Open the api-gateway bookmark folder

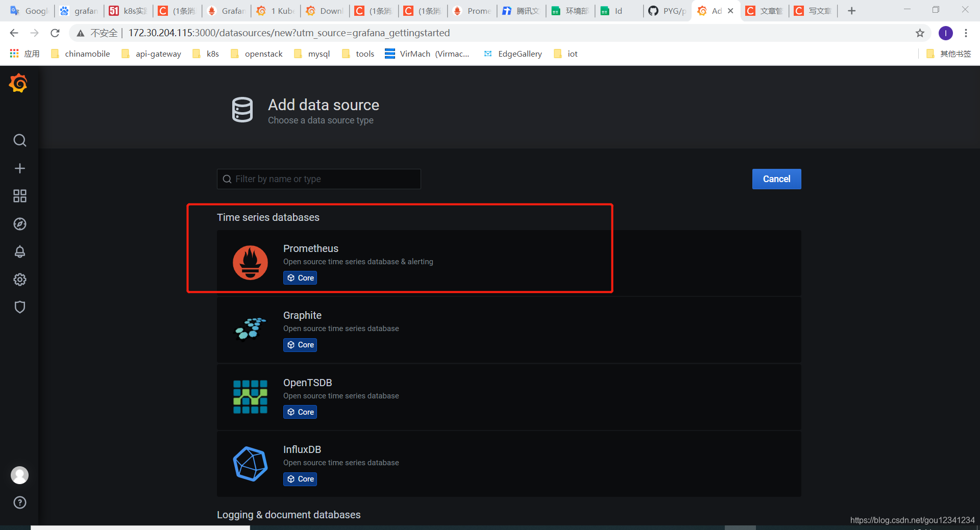(151, 54)
